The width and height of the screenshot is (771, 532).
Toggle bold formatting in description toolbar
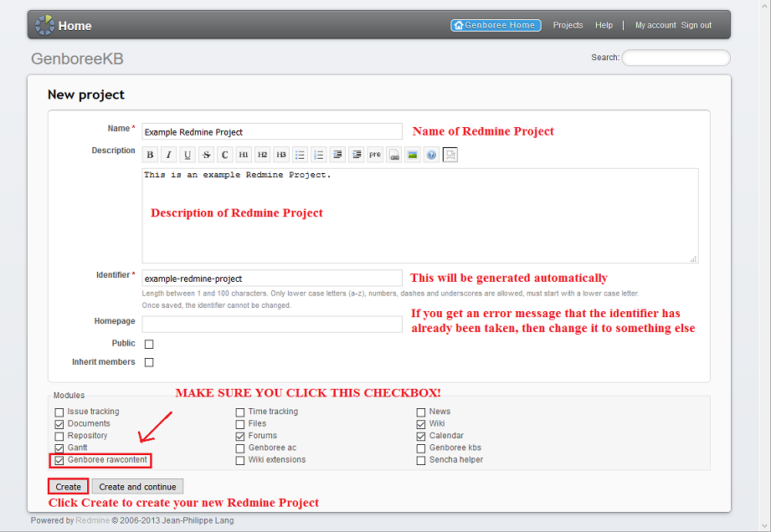[x=150, y=155]
